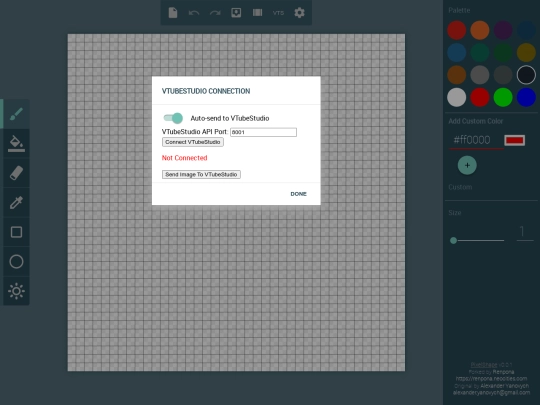Screen dimensions: 540x405
Task: Click the VTubeStudio API Port field
Action: tap(263, 132)
